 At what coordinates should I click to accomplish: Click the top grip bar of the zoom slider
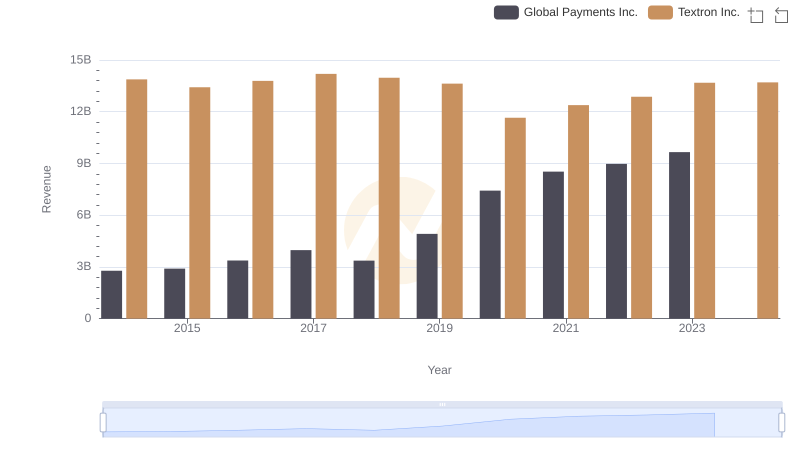(x=442, y=404)
